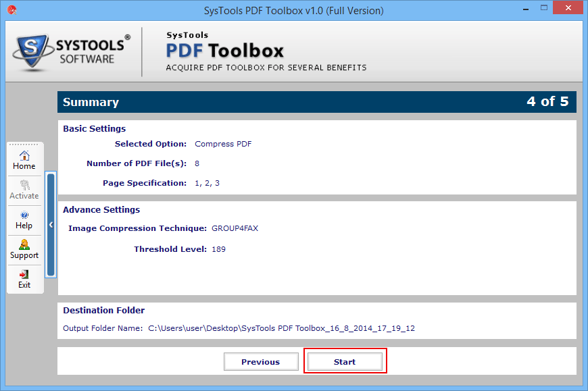Click the 'Number of PDF File(s):' label
Image resolution: width=588 pixels, height=391 pixels.
pyautogui.click(x=137, y=163)
